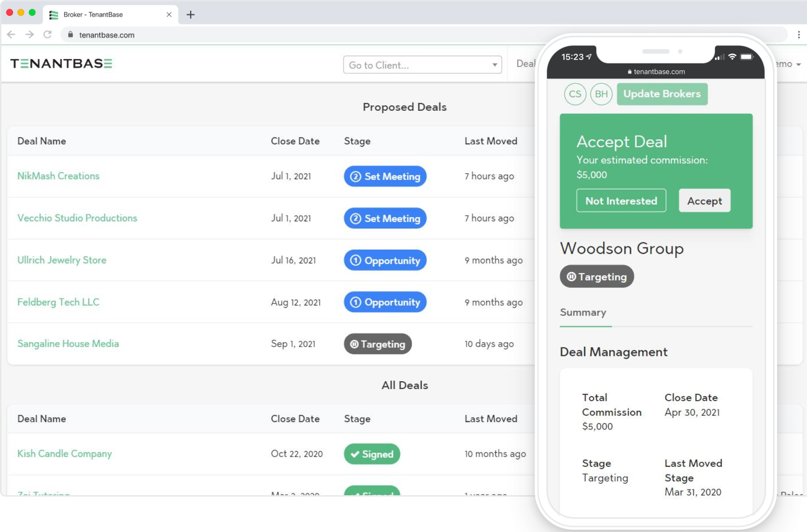Click Vecchio Studio Set Meeting stage badge
The width and height of the screenshot is (807, 532).
point(385,218)
